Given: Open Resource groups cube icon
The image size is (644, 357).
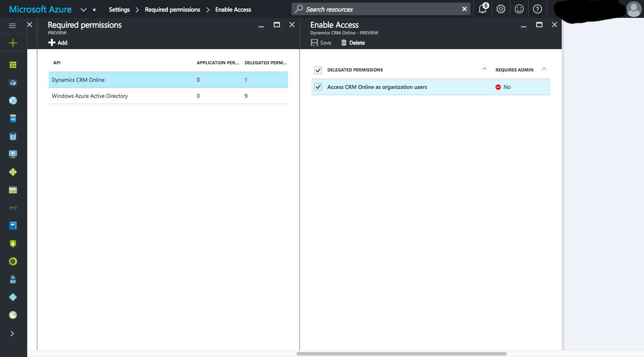Looking at the screenshot, I should click(x=13, y=83).
